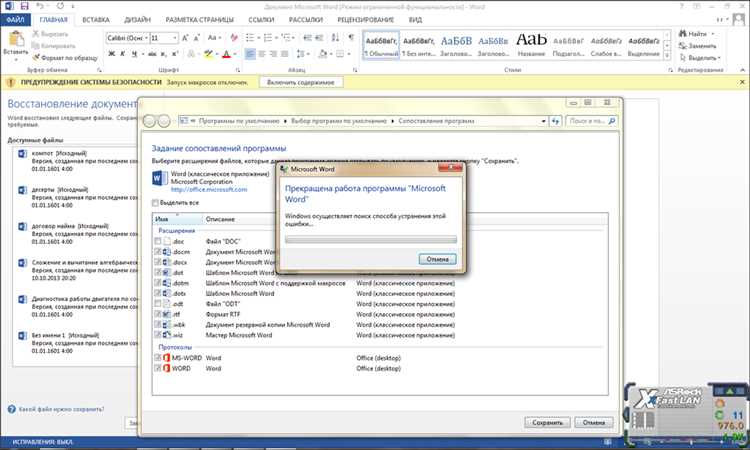Toggle subscript formatting (x₂)
The height and width of the screenshot is (450, 750).
(164, 54)
